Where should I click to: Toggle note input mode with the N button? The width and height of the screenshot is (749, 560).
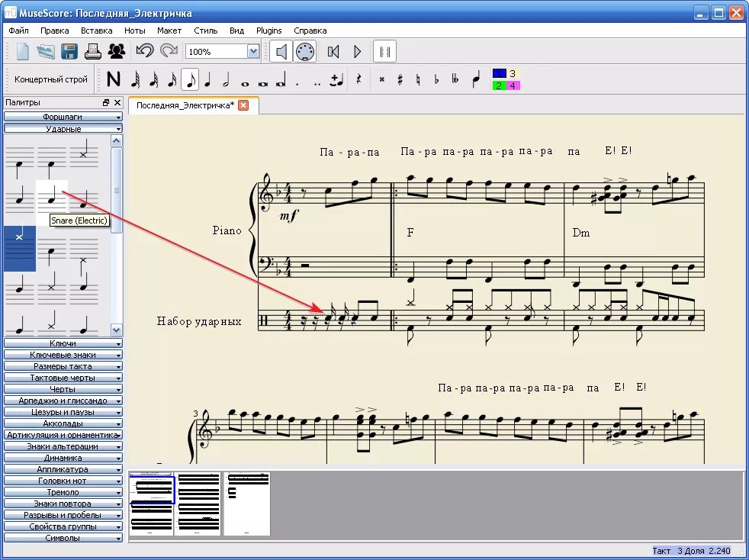click(113, 79)
